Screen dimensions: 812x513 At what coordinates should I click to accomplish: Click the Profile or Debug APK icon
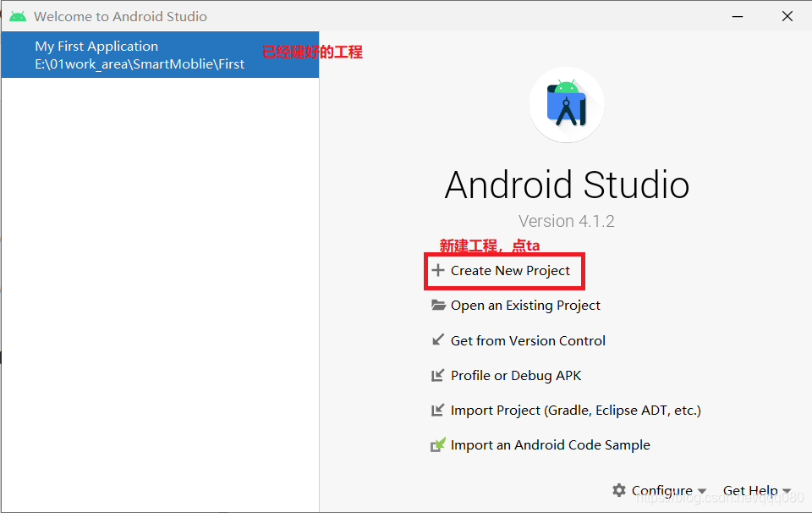pos(438,375)
